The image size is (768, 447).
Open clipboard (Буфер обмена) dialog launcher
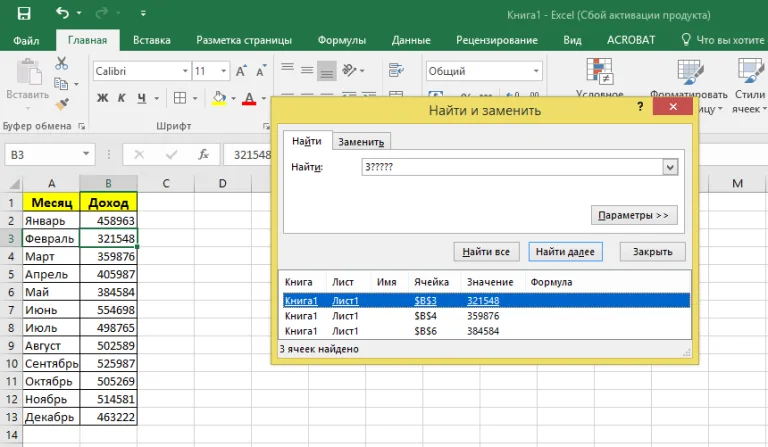82,126
